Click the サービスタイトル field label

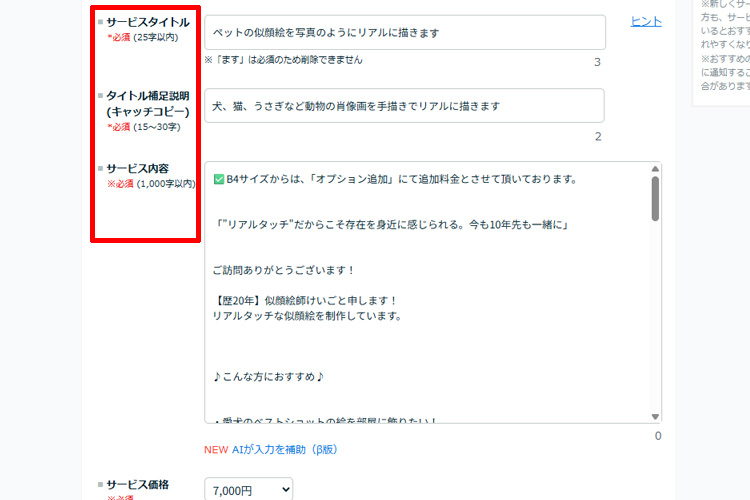click(x=147, y=22)
